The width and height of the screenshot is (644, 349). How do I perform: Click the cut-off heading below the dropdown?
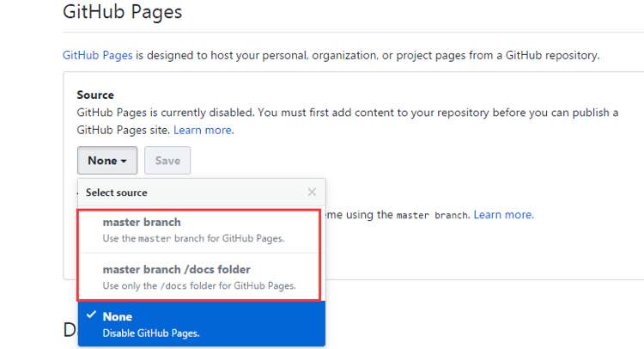pyautogui.click(x=70, y=330)
